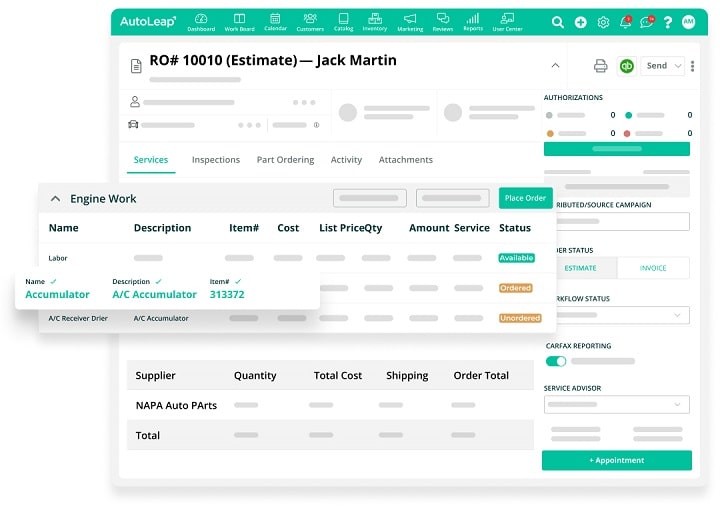720x516 pixels.
Task: Click the print icon for this RO
Action: pyautogui.click(x=600, y=66)
